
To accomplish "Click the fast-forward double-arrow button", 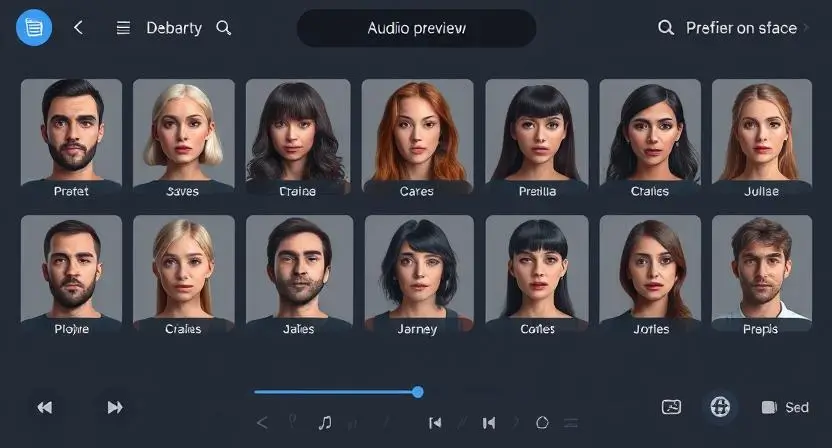I will point(115,407).
